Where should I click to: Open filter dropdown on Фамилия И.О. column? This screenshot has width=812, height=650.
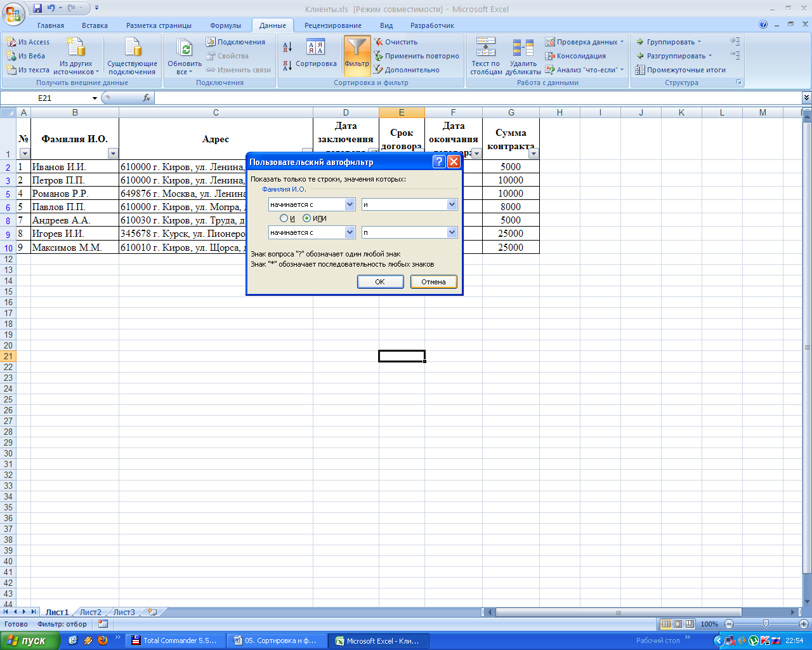[113, 153]
